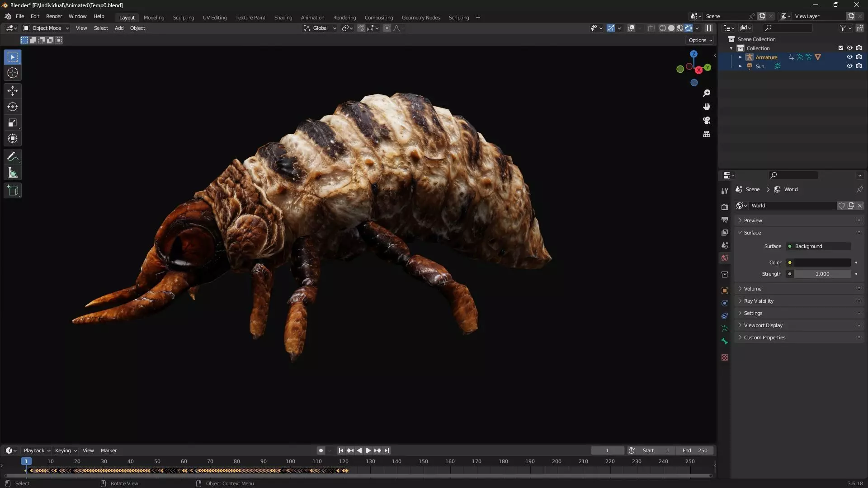Hide Sun in viewport with eye icon

849,66
